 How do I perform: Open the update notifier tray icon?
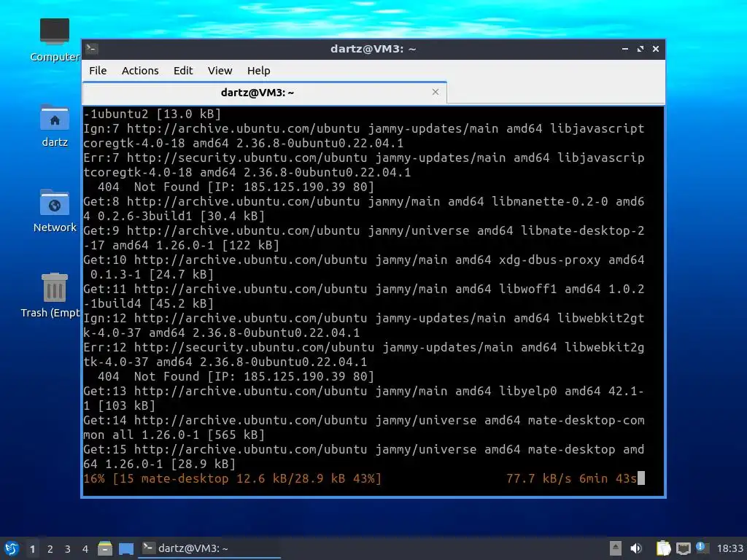point(702,548)
